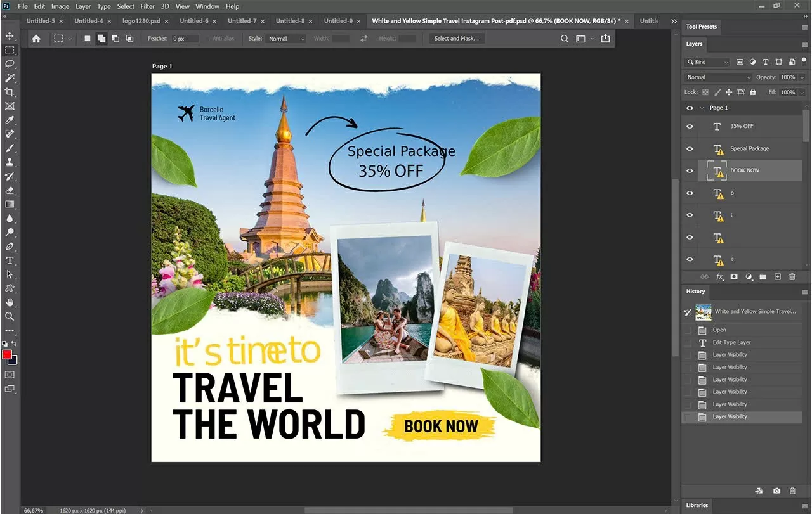This screenshot has height=514, width=812.
Task: Open the Style dropdown in options bar
Action: (x=285, y=39)
